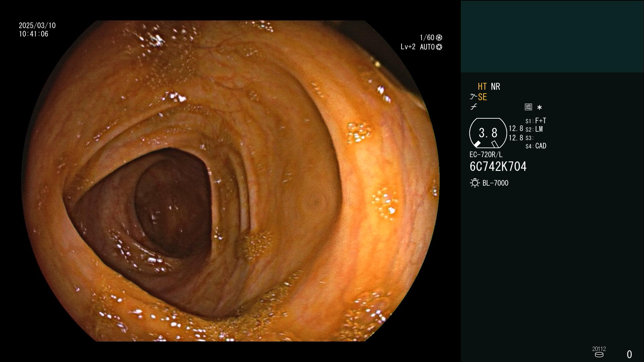Click the asterisk symbol beside the sliders icon
This screenshot has width=644, height=362.
point(539,107)
